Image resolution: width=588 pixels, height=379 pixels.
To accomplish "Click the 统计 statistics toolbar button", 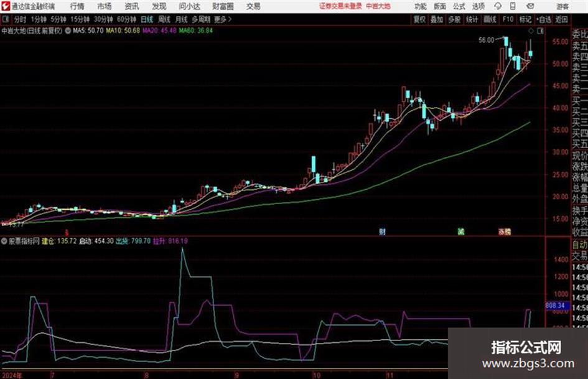I will coord(472,19).
